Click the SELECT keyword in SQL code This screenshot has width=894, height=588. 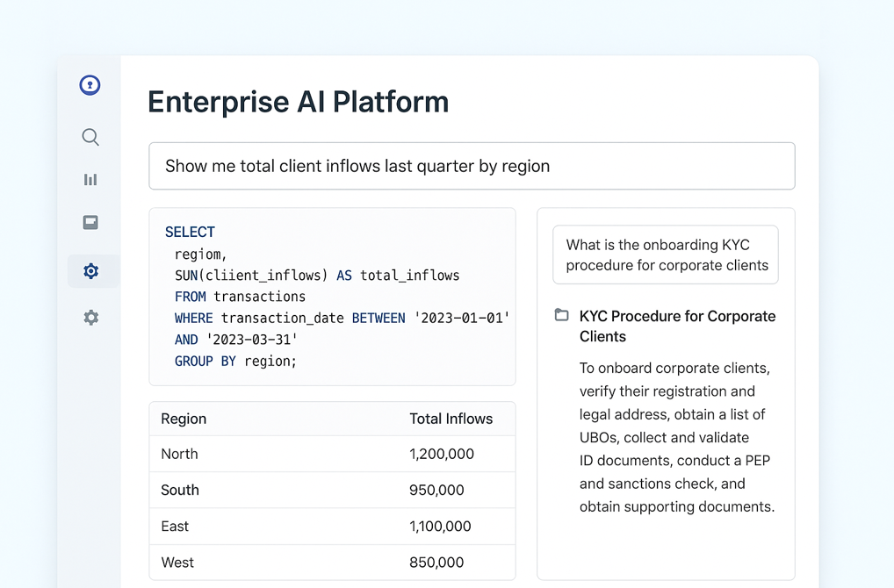190,232
